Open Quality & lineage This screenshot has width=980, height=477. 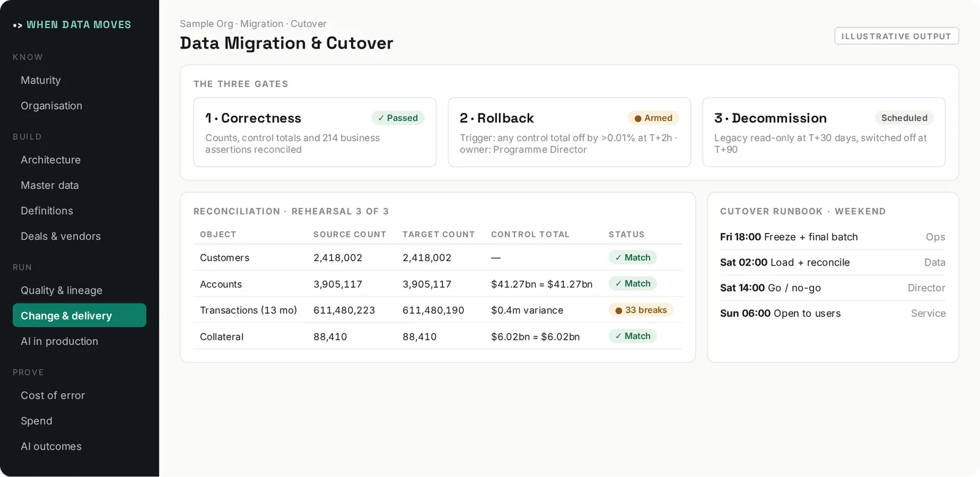[80, 291]
